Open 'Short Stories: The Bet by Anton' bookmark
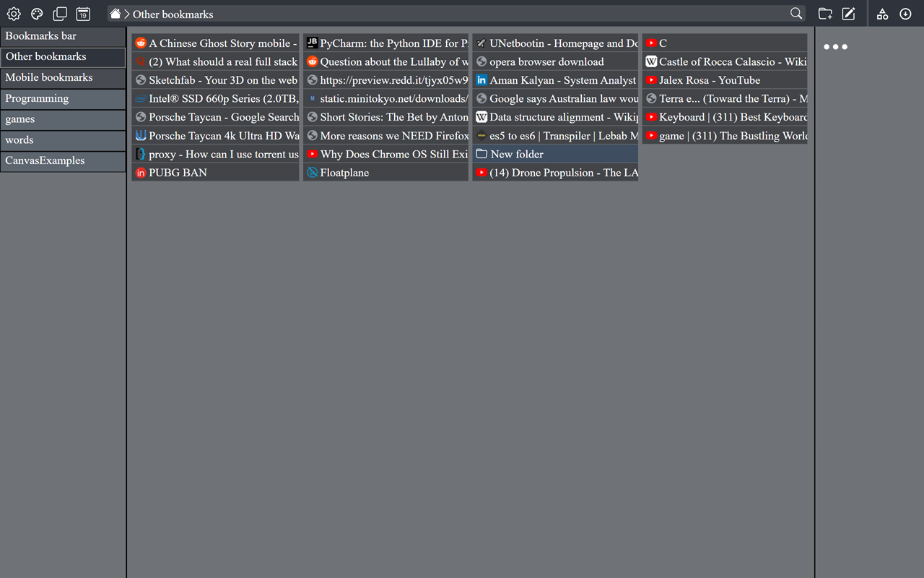This screenshot has width=924, height=578. click(x=386, y=117)
